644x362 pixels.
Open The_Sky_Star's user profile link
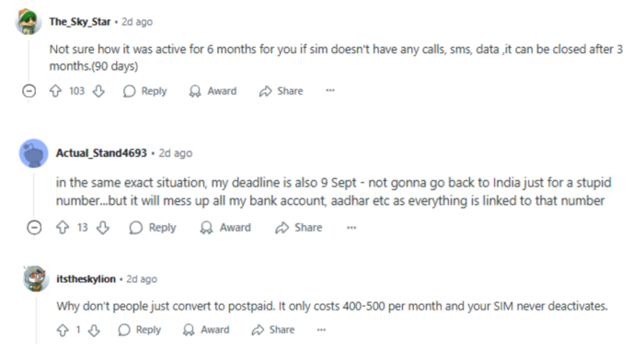[x=80, y=22]
